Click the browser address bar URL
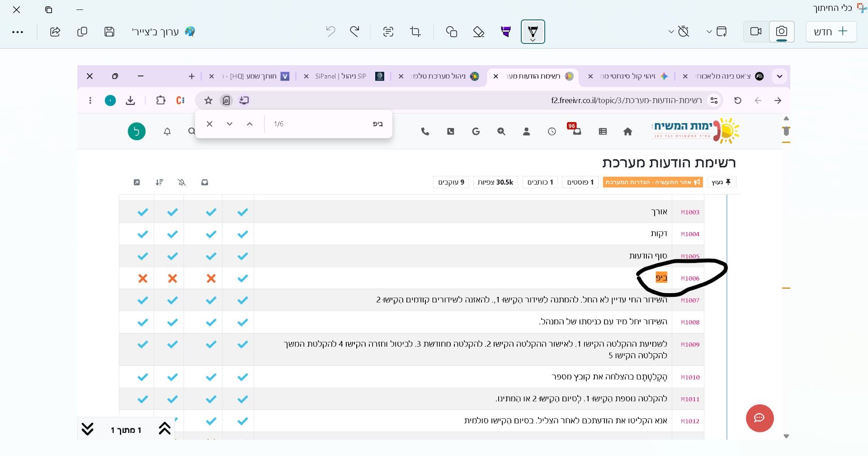868x456 pixels. tap(626, 100)
